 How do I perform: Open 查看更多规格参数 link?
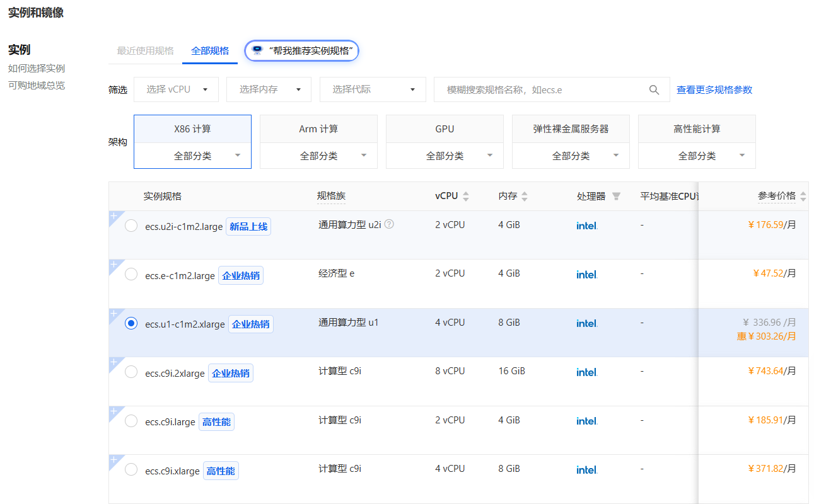click(714, 90)
